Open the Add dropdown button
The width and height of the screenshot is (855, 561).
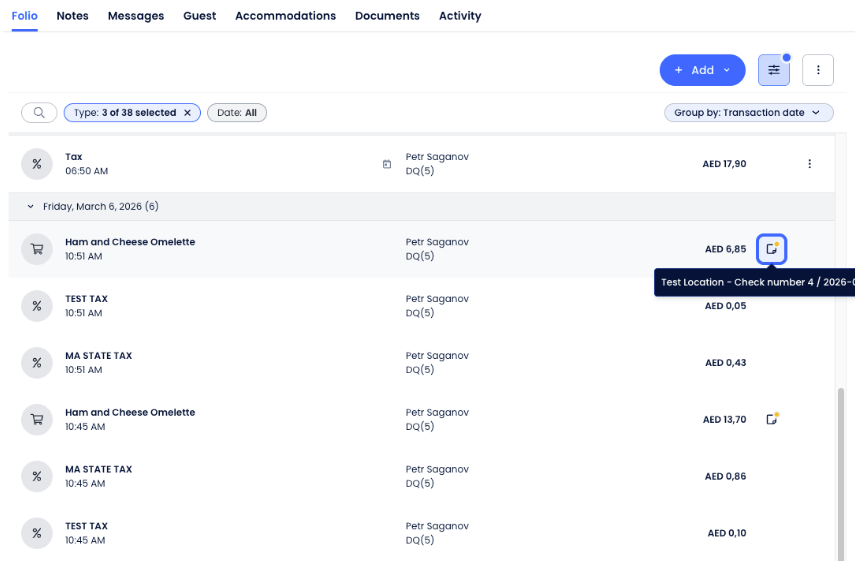click(702, 70)
